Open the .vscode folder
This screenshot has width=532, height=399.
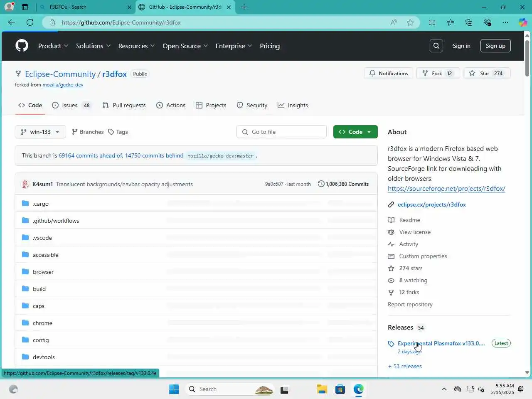pyautogui.click(x=42, y=238)
